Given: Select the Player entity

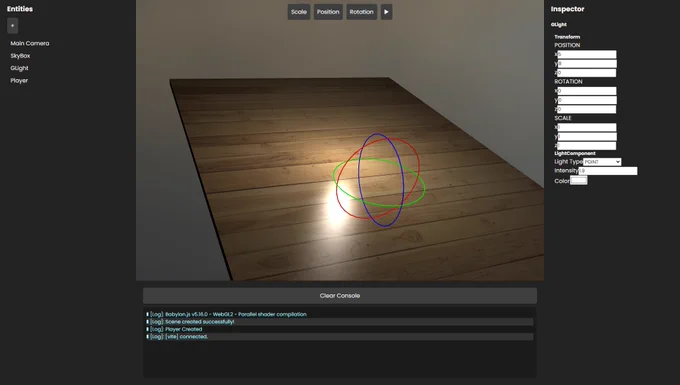Looking at the screenshot, I should click(19, 81).
